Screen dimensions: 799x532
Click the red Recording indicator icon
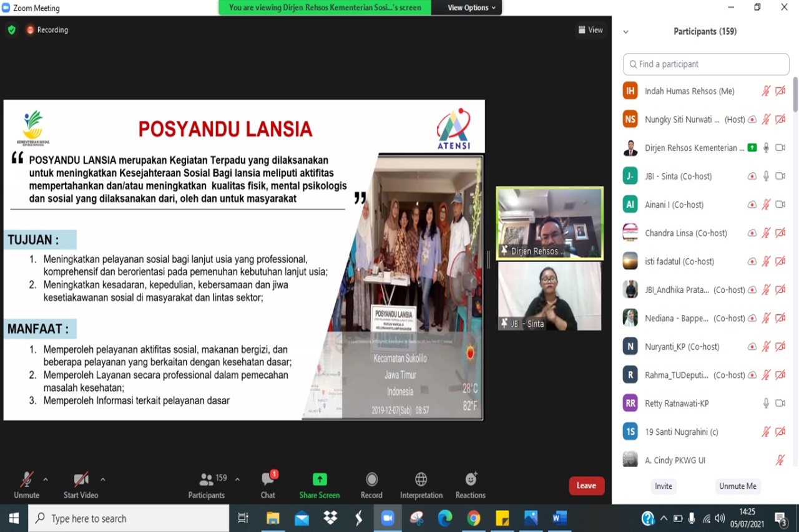tap(30, 30)
